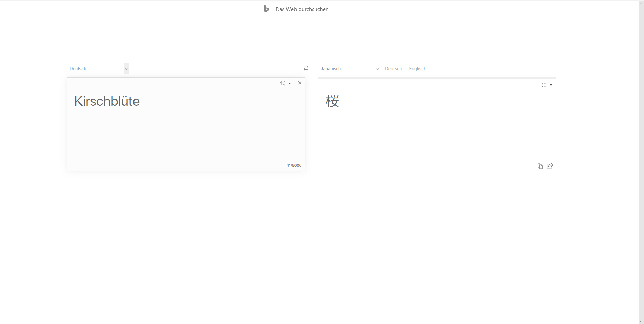Click the Bing logo
This screenshot has width=644, height=324.
pyautogui.click(x=266, y=9)
